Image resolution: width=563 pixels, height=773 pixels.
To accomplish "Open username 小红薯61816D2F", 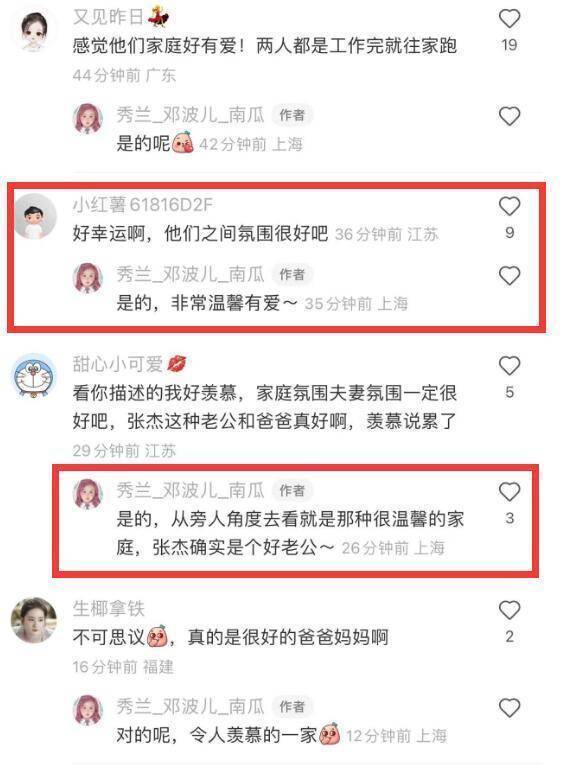I will click(143, 204).
